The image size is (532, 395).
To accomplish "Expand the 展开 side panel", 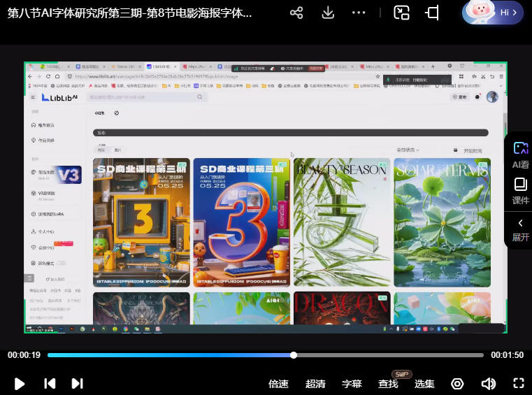I will tap(520, 230).
